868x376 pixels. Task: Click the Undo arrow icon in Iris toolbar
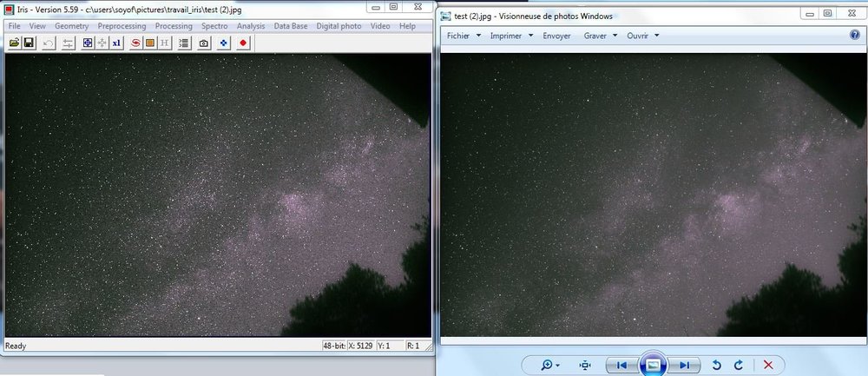point(49,43)
